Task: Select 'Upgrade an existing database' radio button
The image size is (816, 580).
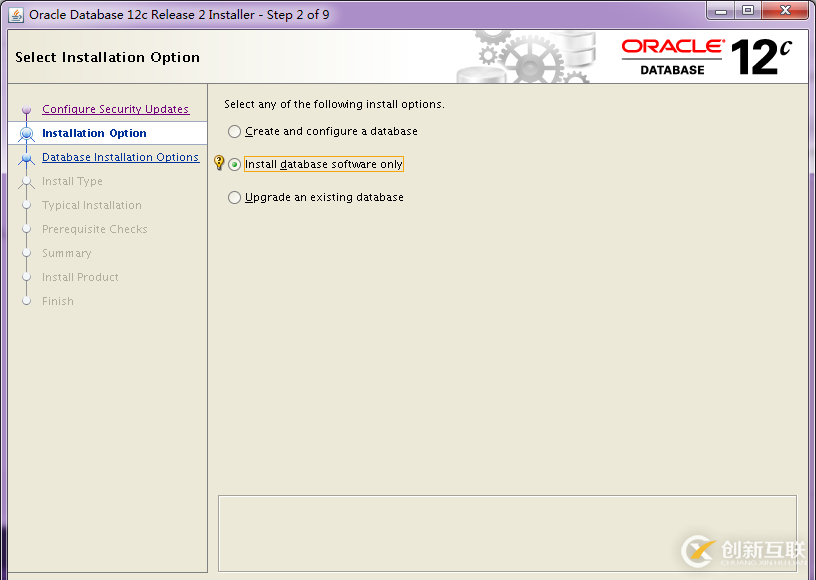Action: [x=235, y=198]
